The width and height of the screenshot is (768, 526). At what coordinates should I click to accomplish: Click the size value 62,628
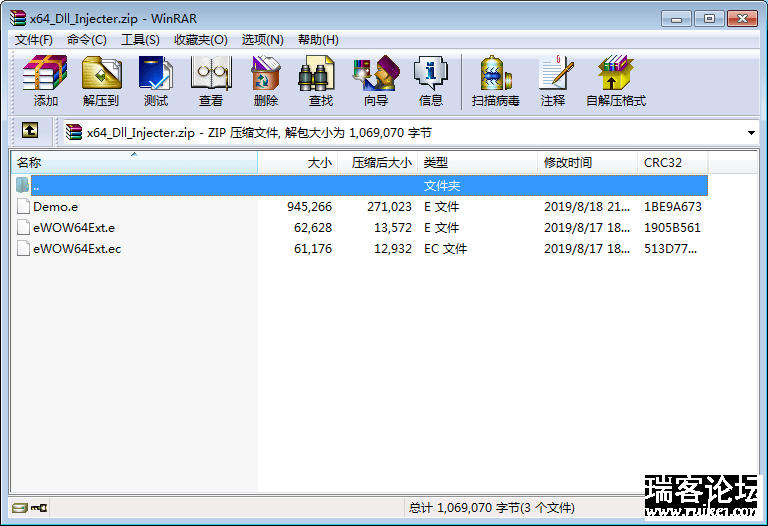(313, 228)
